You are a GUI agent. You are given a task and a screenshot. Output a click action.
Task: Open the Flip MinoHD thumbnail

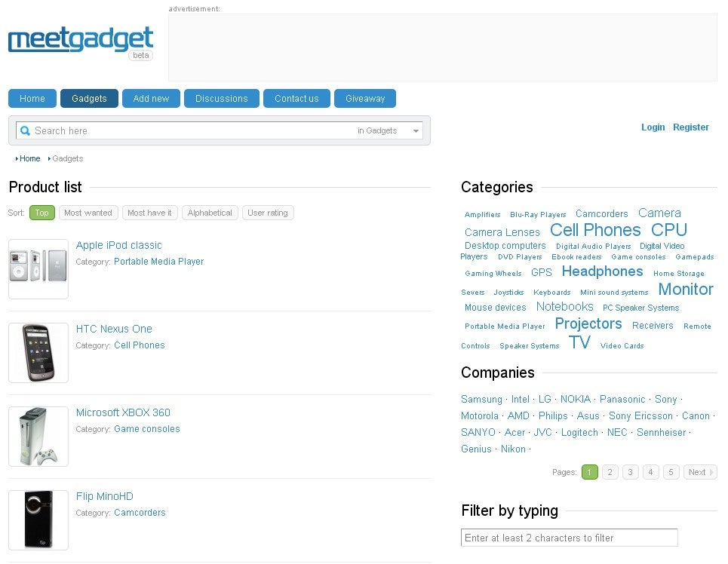pyautogui.click(x=38, y=520)
